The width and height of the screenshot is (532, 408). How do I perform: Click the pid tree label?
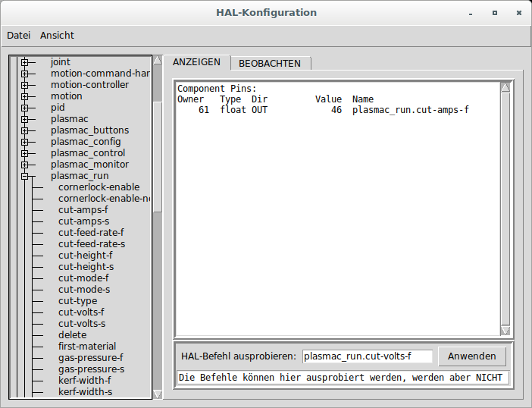(x=58, y=108)
